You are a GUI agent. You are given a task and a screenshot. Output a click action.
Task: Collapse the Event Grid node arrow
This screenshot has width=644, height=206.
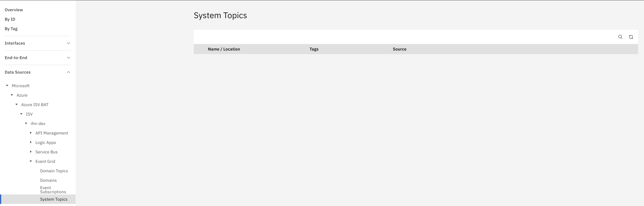click(31, 162)
